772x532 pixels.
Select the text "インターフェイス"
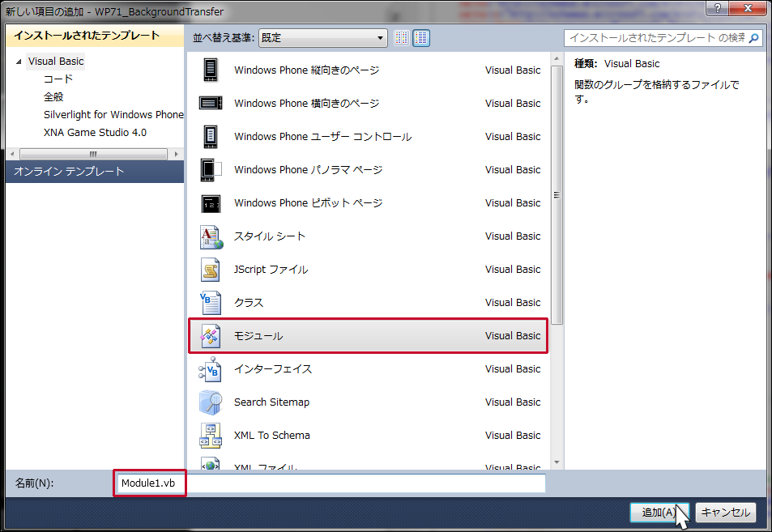(273, 369)
